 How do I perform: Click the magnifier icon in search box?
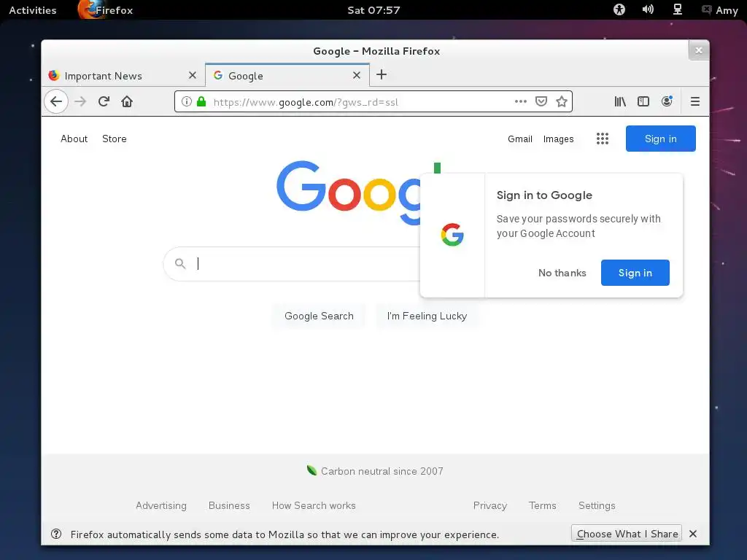tap(180, 263)
